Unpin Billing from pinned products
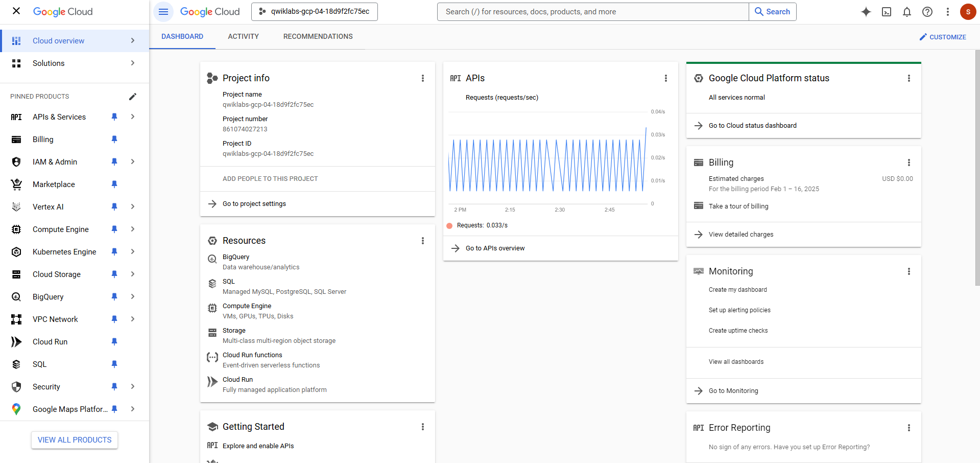This screenshot has height=463, width=980. coord(114,140)
